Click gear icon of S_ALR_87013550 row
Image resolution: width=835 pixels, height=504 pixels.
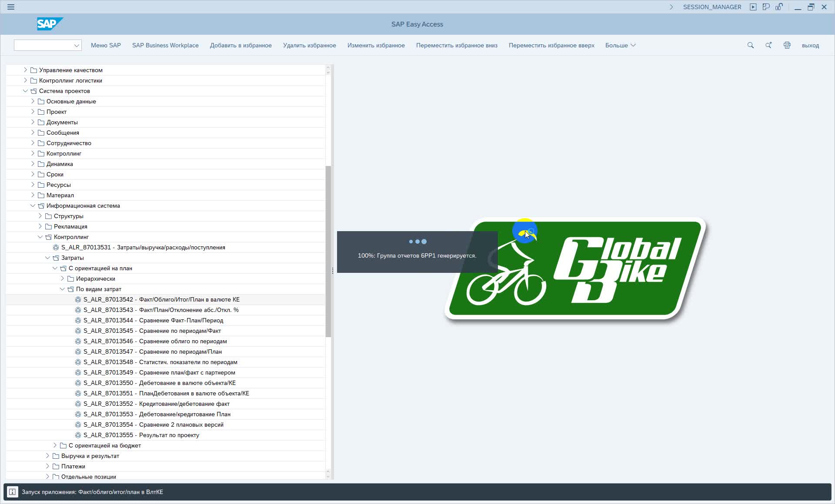(78, 383)
